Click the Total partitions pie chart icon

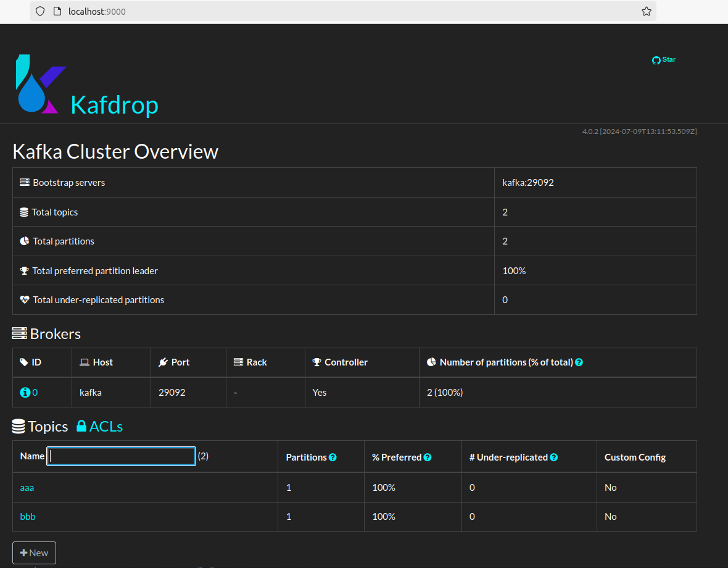click(x=25, y=241)
